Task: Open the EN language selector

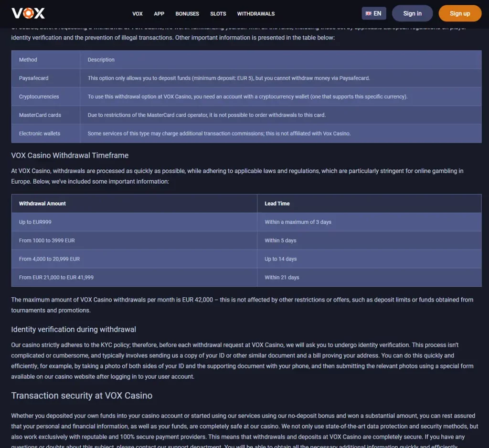Action: 374,13
